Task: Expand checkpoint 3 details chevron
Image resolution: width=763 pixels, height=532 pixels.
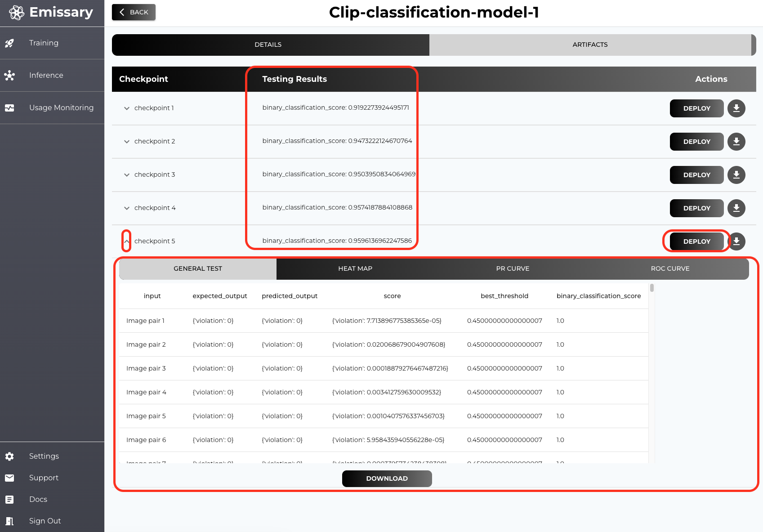Action: pyautogui.click(x=127, y=175)
